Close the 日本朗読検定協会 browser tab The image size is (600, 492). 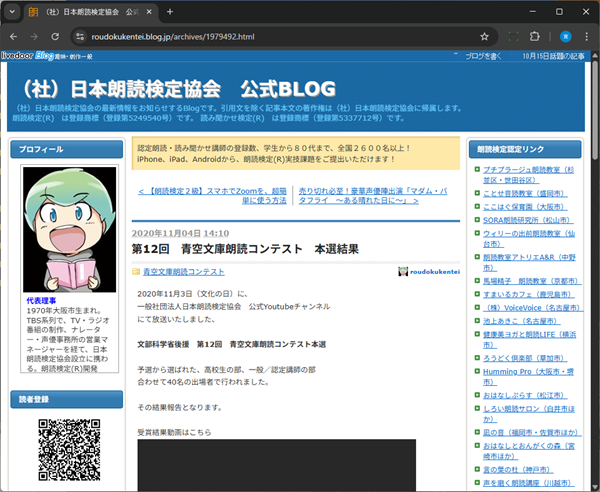[x=148, y=11]
